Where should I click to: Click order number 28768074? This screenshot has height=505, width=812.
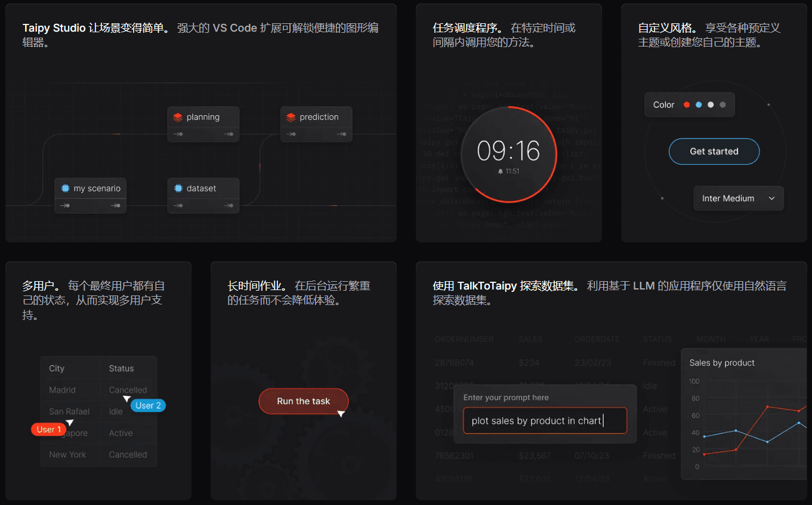(x=455, y=362)
